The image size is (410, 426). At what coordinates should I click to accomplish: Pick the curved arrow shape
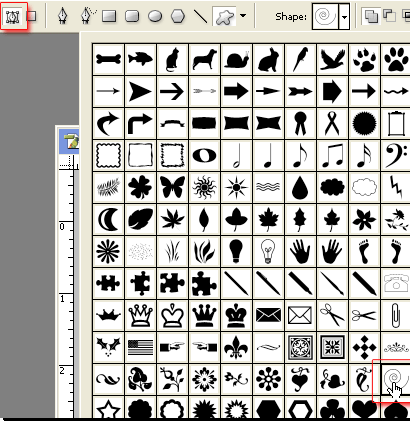click(108, 123)
